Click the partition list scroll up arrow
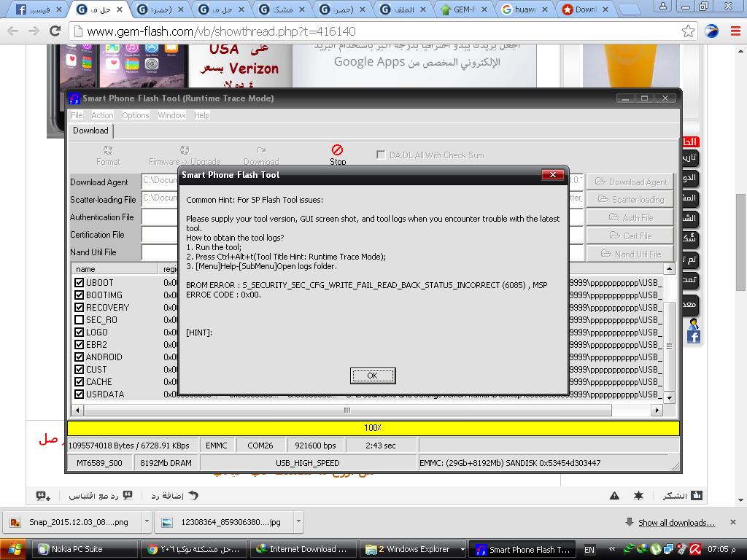The image size is (747, 560). [x=670, y=268]
